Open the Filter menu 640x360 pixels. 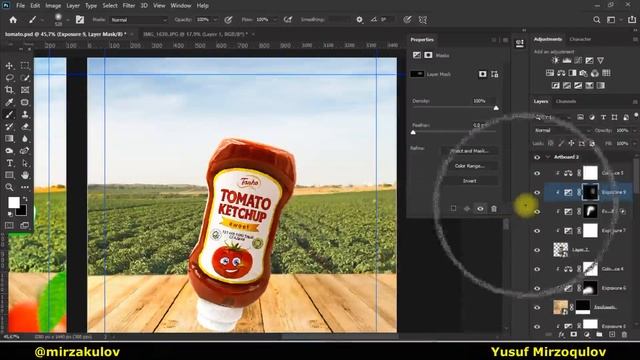click(x=129, y=6)
